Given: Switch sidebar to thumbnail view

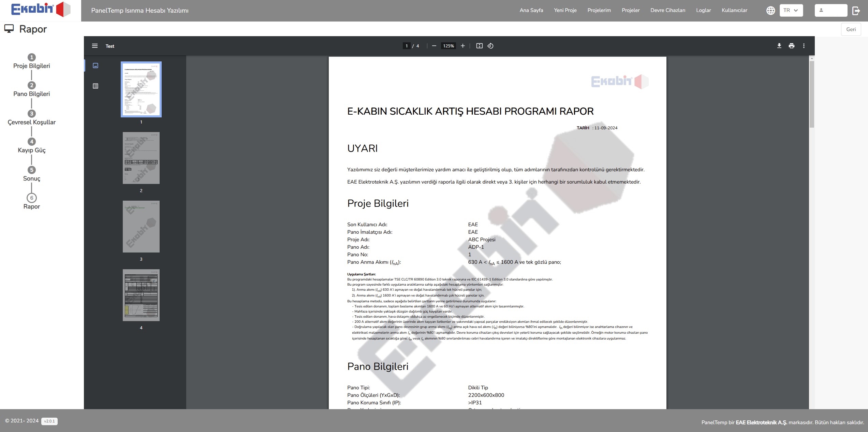Looking at the screenshot, I should point(95,66).
